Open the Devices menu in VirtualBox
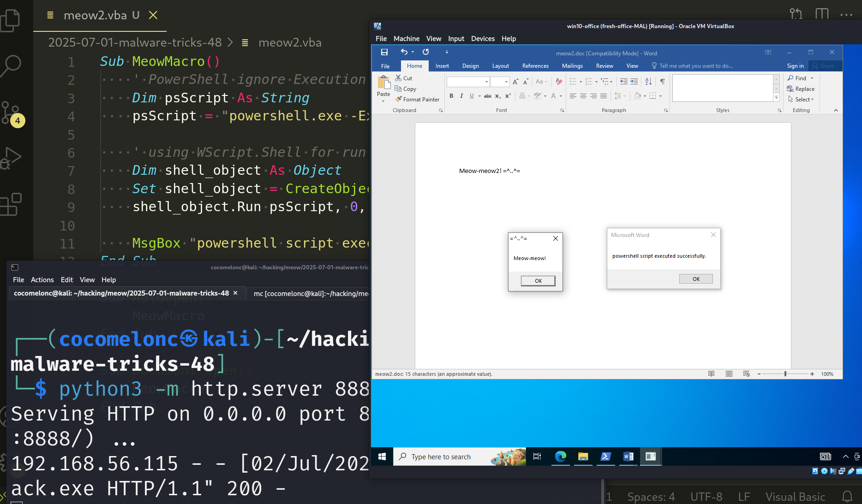 click(483, 39)
